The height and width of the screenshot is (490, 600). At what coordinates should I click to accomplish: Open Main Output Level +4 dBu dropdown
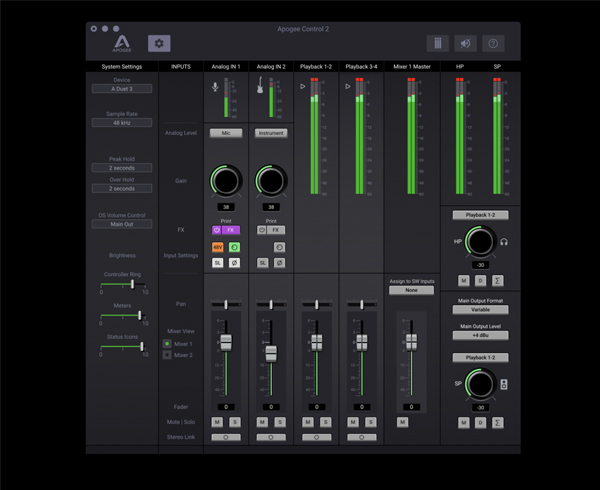(x=481, y=335)
